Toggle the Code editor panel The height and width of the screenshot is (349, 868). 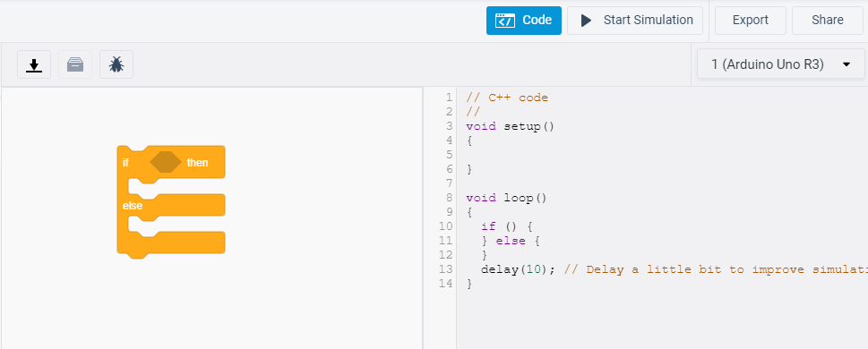tap(524, 21)
